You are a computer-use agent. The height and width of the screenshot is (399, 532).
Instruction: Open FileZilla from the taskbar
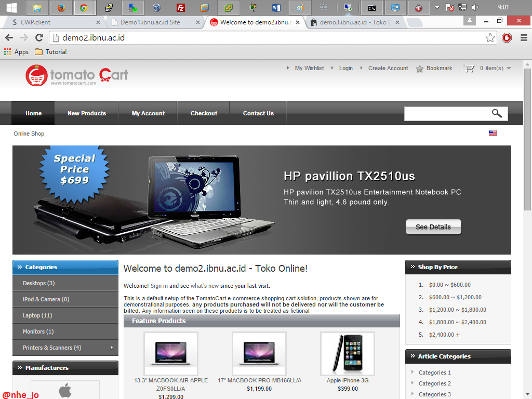pyautogui.click(x=180, y=7)
